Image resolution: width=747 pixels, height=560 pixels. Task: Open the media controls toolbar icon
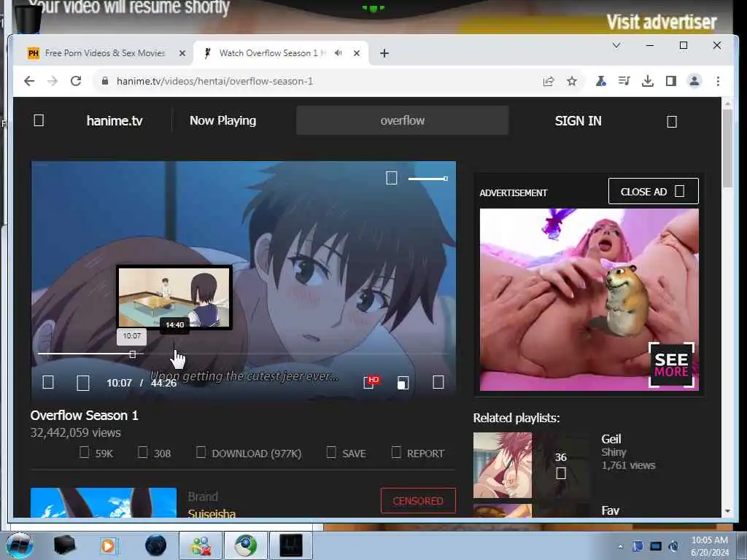(x=624, y=82)
